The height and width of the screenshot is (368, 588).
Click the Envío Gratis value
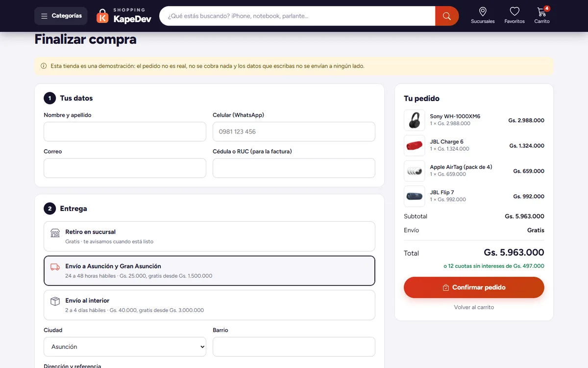coord(536,230)
